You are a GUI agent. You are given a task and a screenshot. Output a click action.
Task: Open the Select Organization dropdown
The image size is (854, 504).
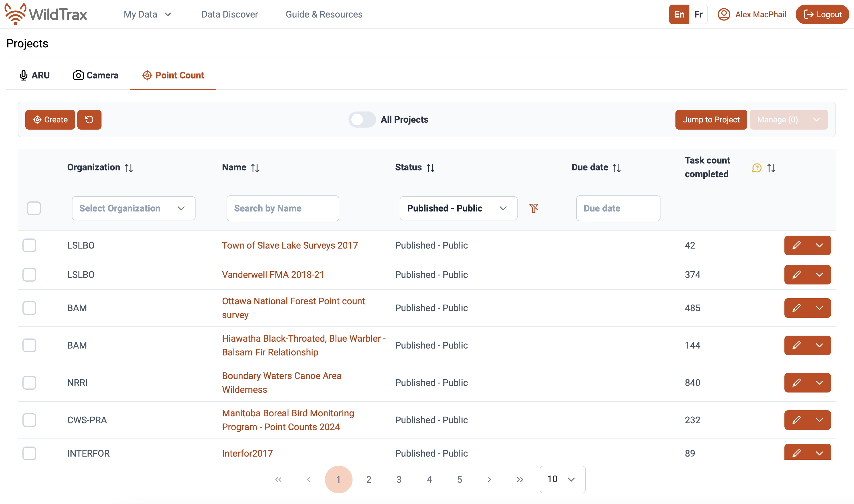pos(133,208)
